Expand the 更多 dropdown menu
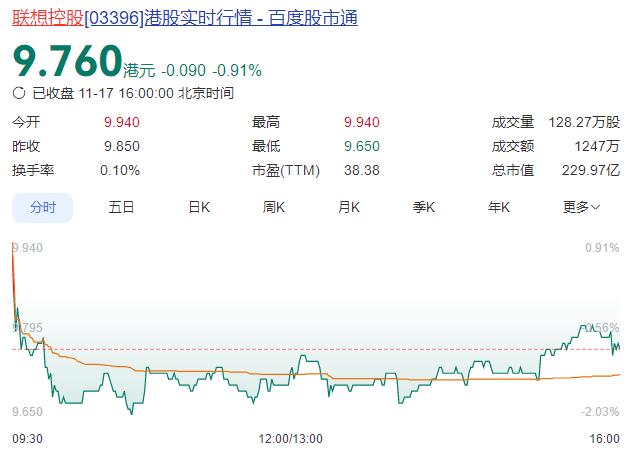Image resolution: width=630 pixels, height=456 pixels. [581, 207]
